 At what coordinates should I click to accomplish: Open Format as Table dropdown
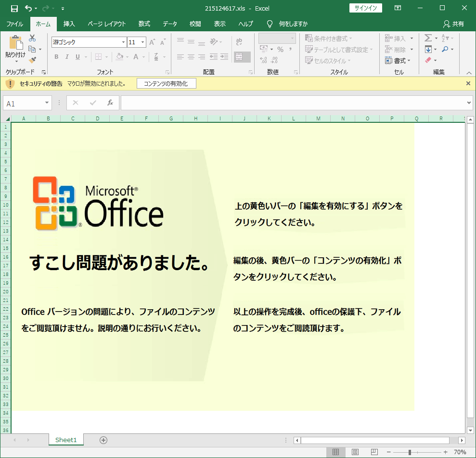339,49
